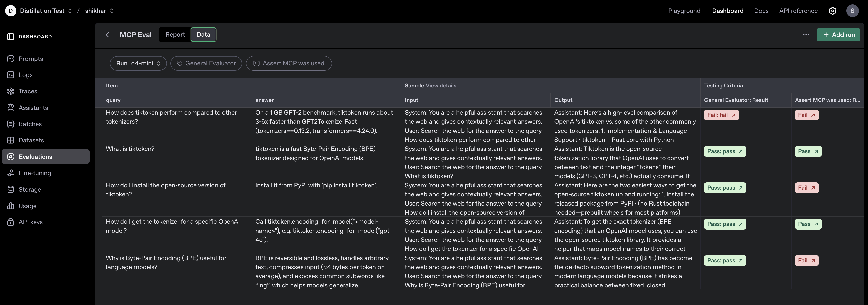
Task: Click the View details link
Action: 441,86
